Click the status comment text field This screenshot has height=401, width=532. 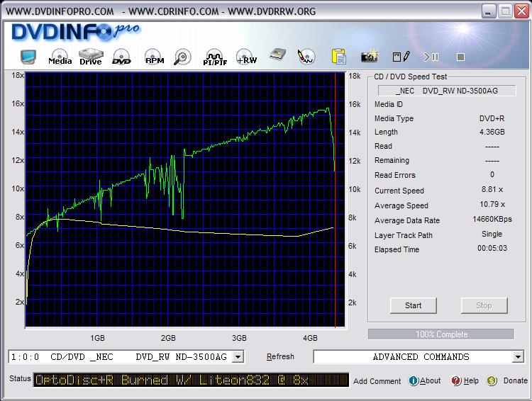pos(191,380)
